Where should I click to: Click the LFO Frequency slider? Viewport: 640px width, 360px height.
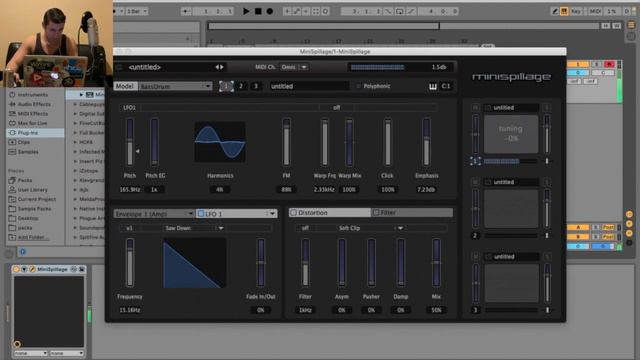(130, 263)
